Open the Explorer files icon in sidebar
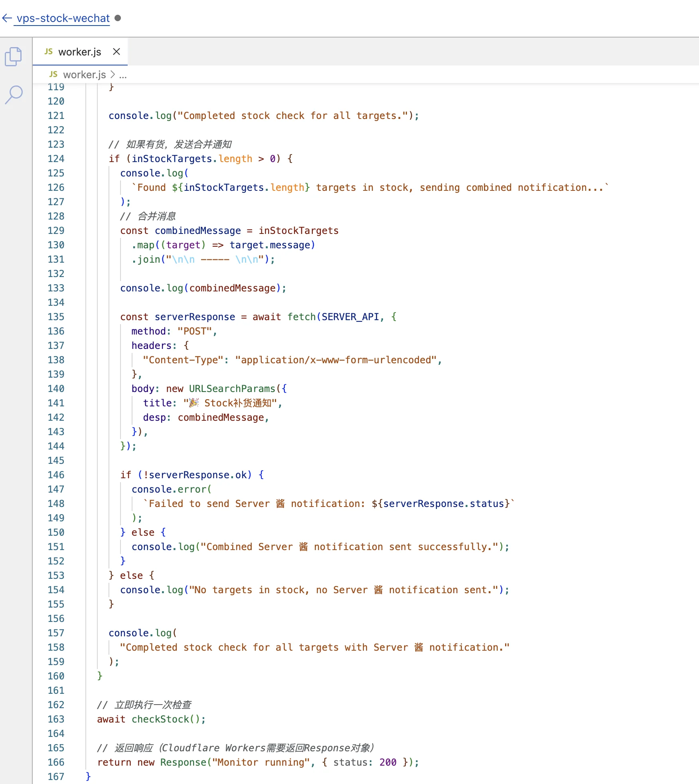Image resolution: width=699 pixels, height=784 pixels. coord(14,56)
